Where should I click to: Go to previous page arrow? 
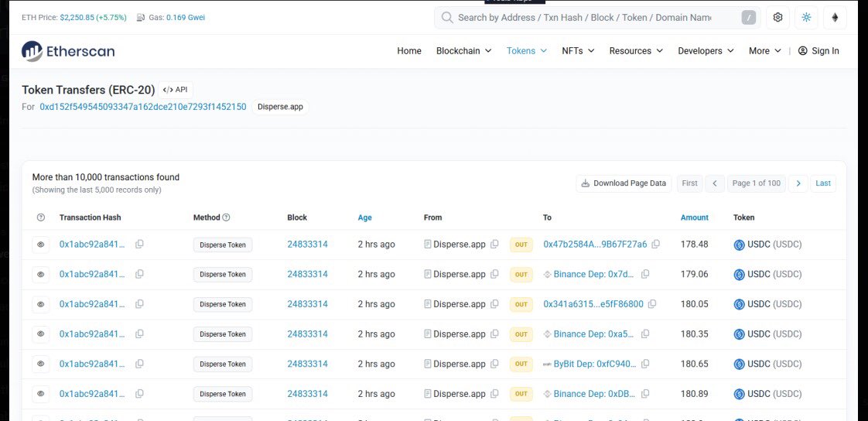point(715,183)
